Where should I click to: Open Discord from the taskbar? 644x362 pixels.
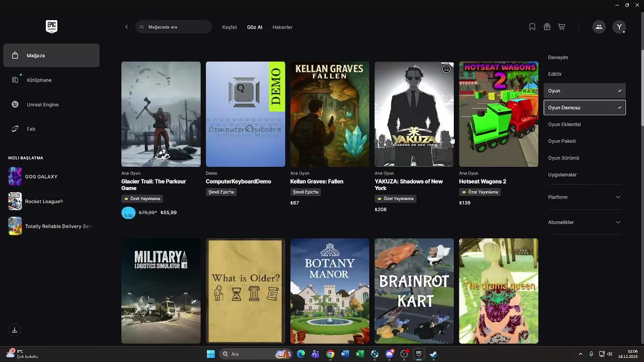pyautogui.click(x=389, y=354)
